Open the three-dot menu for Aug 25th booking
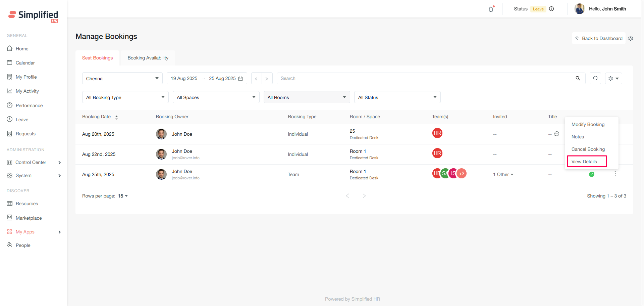The width and height of the screenshot is (644, 306). point(615,174)
